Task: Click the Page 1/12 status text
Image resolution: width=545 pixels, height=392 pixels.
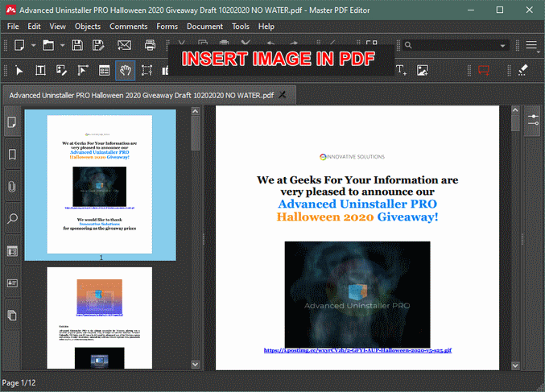Action: [x=19, y=383]
